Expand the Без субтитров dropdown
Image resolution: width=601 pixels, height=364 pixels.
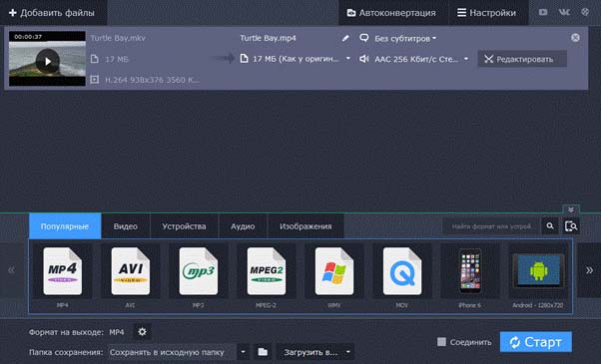[405, 38]
